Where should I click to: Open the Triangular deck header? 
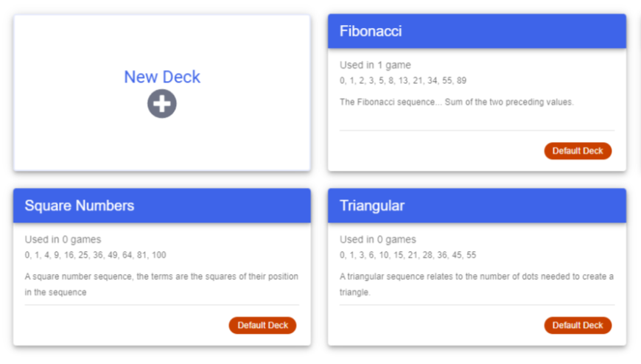477,206
